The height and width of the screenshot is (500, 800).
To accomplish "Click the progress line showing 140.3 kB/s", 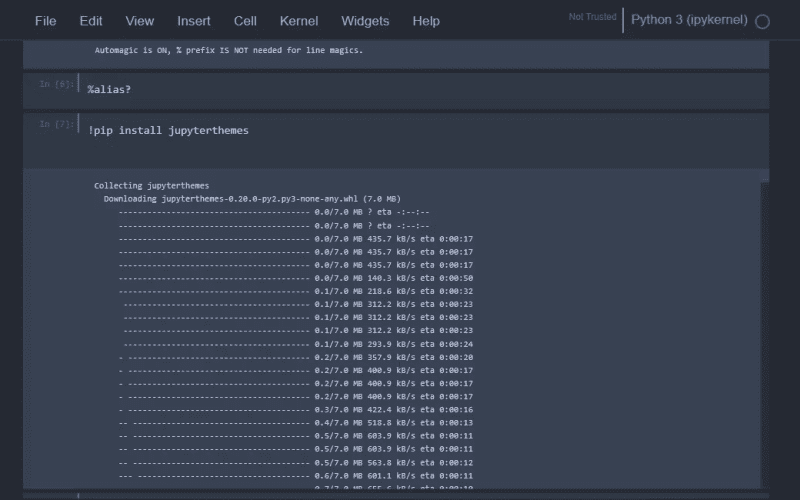I will (296, 279).
